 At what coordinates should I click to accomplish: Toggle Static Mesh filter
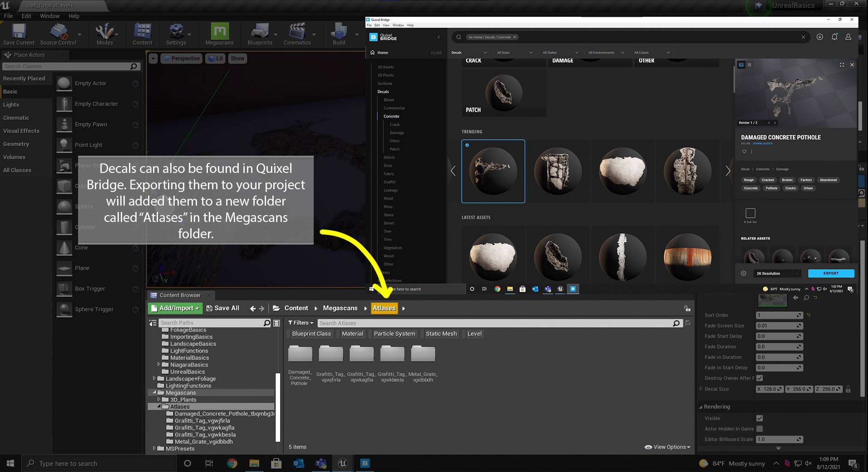(x=441, y=334)
